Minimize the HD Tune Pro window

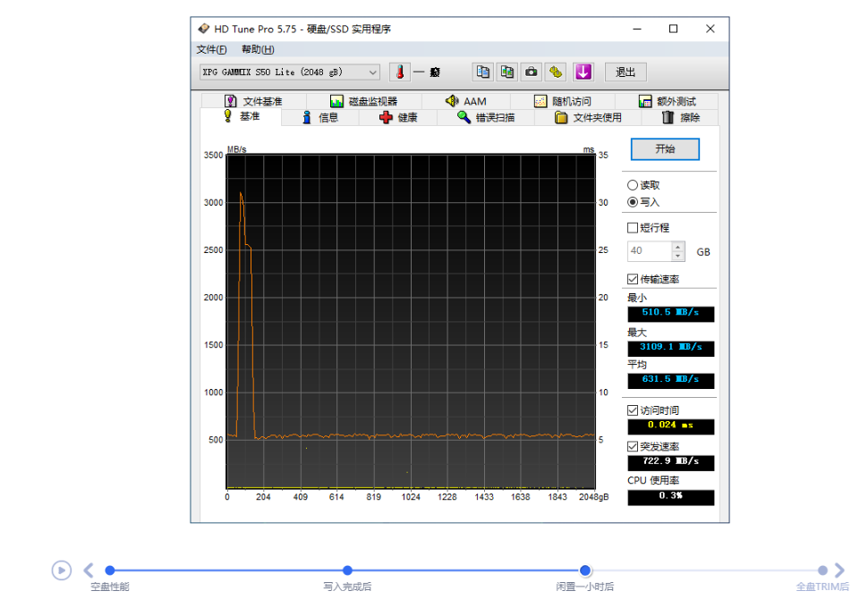637,29
